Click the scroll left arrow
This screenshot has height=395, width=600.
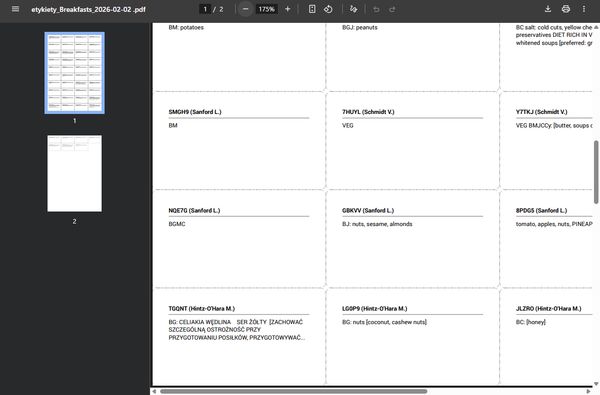click(x=154, y=391)
